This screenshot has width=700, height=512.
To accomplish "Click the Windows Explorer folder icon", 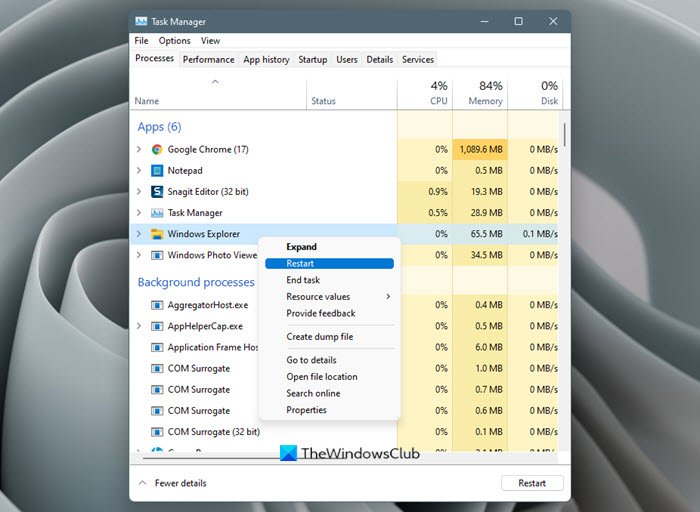I will 157,234.
